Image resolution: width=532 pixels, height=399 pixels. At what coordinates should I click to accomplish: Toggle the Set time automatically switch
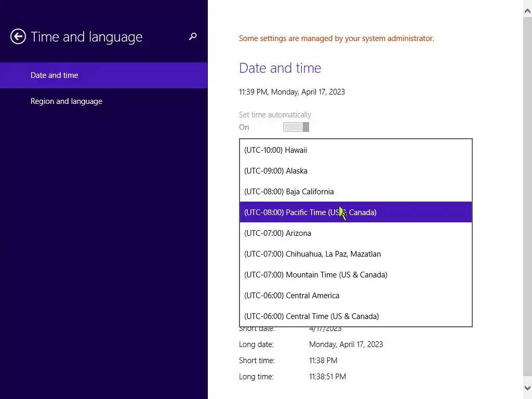point(296,127)
